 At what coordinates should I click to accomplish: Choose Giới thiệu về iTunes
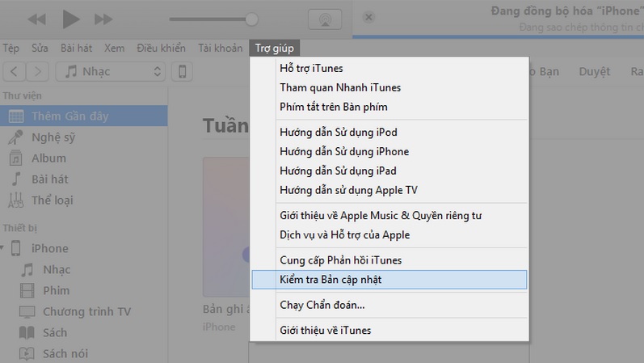[x=389, y=331]
